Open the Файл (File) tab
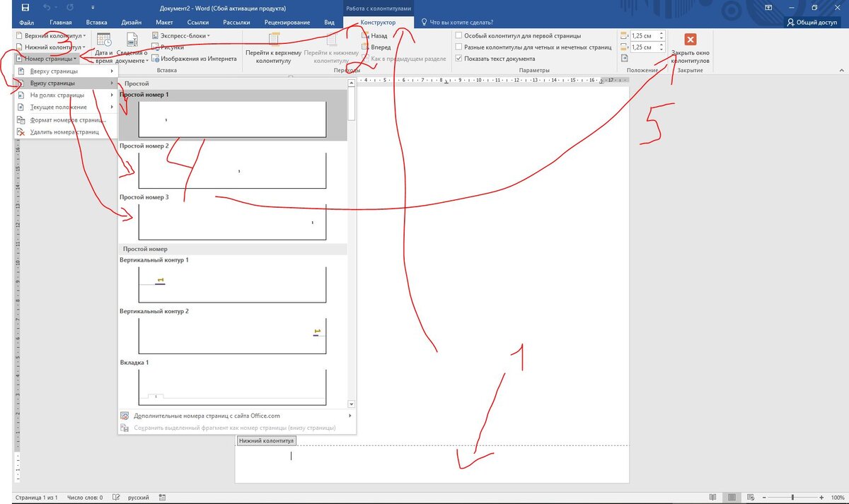Screen dimensions: 849x504 click(27, 23)
